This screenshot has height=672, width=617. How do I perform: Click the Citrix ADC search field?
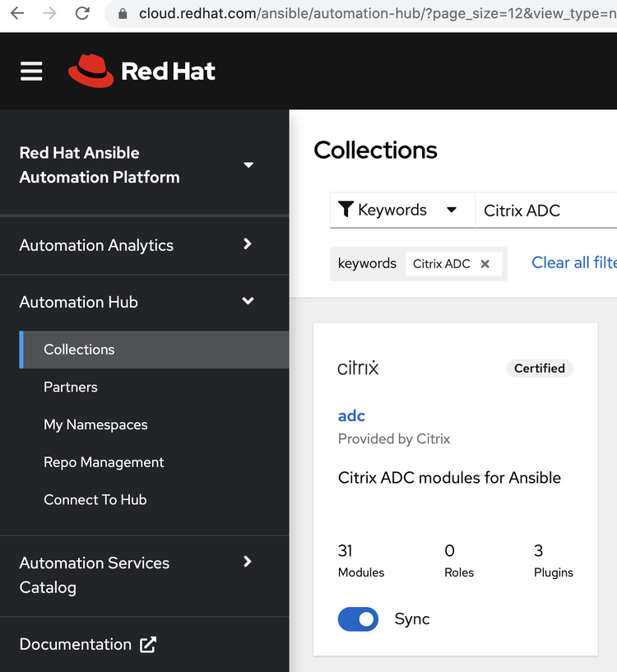click(546, 211)
